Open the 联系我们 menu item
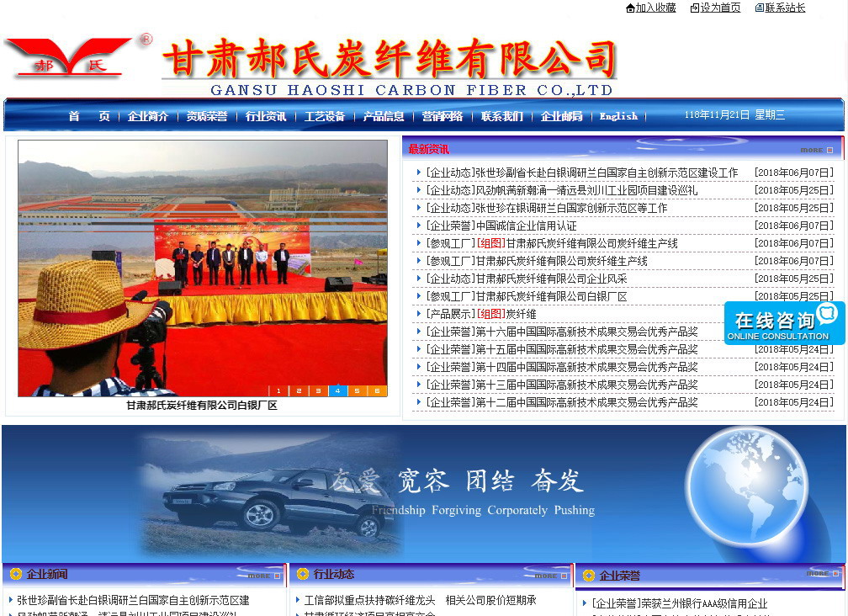Screen dimensions: 848x616 (x=502, y=116)
